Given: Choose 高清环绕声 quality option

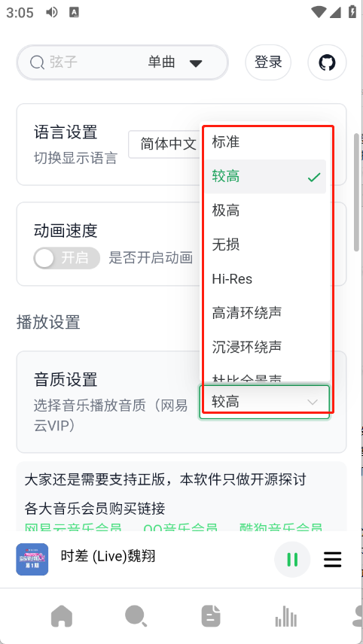Looking at the screenshot, I should 265,313.
